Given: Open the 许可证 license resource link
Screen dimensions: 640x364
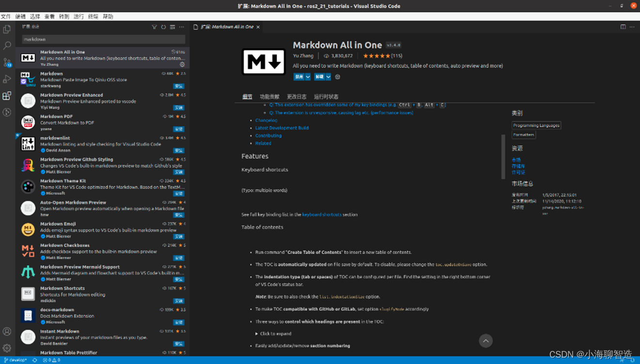Looking at the screenshot, I should pyautogui.click(x=518, y=172).
